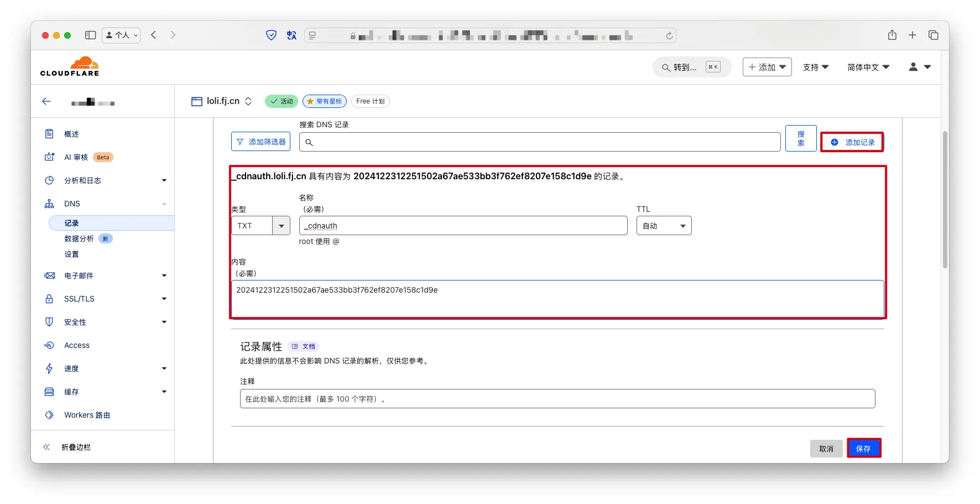
Task: Open the 简体中文 language menu
Action: (868, 67)
